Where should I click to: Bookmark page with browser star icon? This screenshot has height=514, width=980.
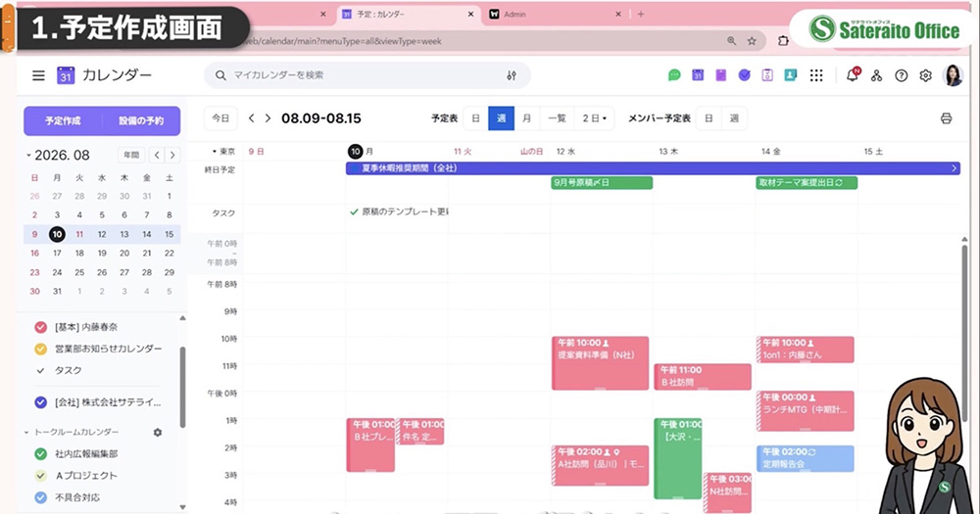click(752, 40)
